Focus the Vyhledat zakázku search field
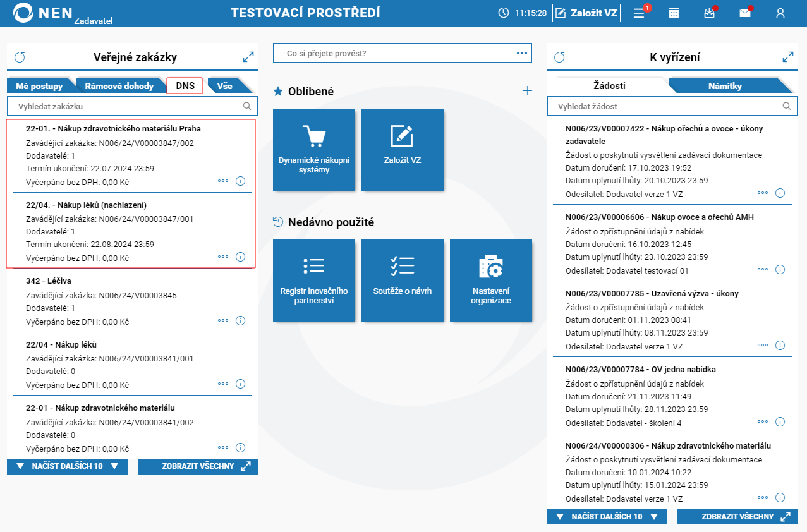Image resolution: width=807 pixels, height=532 pixels. click(133, 106)
